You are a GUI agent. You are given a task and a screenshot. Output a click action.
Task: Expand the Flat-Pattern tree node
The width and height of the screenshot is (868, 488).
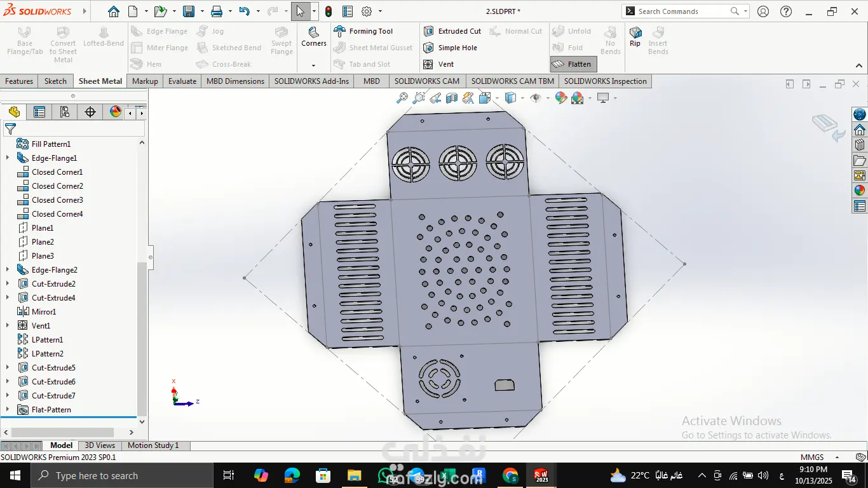pyautogui.click(x=8, y=410)
